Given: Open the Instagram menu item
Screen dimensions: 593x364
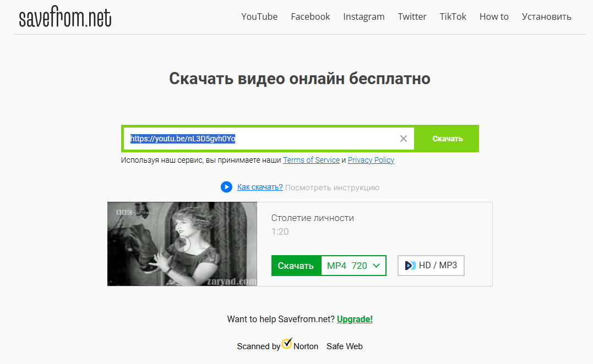Looking at the screenshot, I should (364, 17).
